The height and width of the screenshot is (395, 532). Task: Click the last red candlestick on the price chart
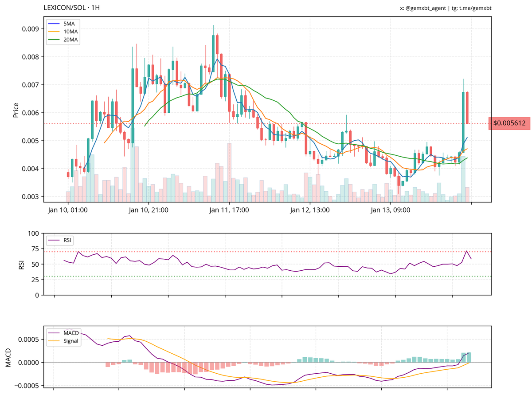tap(467, 108)
